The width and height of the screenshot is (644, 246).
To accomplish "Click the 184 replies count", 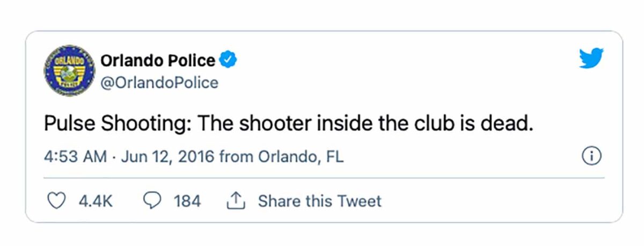I will click(x=187, y=201).
